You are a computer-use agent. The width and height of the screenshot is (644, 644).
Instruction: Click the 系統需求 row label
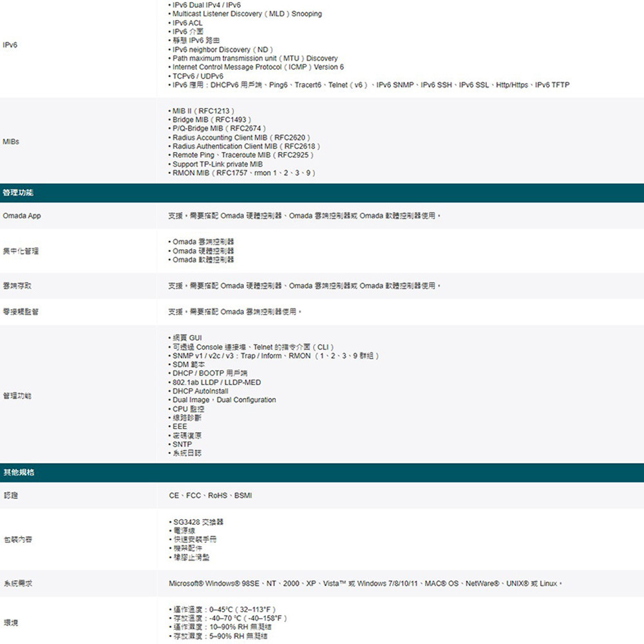point(17,583)
